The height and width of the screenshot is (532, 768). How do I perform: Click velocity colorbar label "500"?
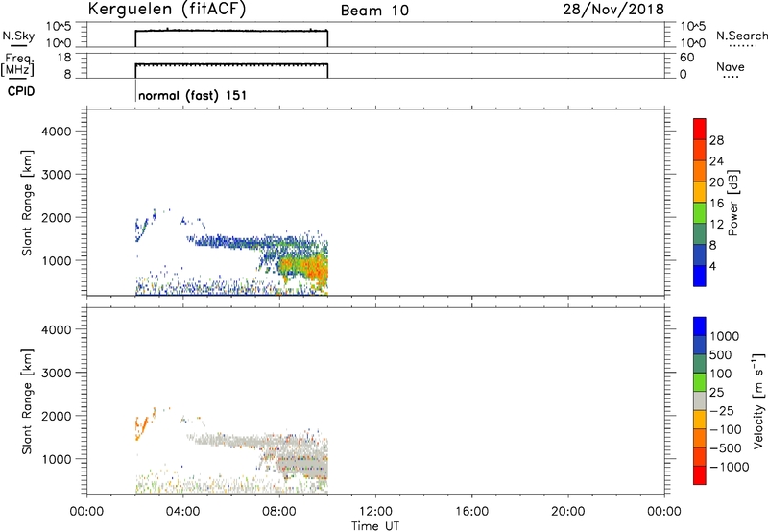pyautogui.click(x=721, y=355)
